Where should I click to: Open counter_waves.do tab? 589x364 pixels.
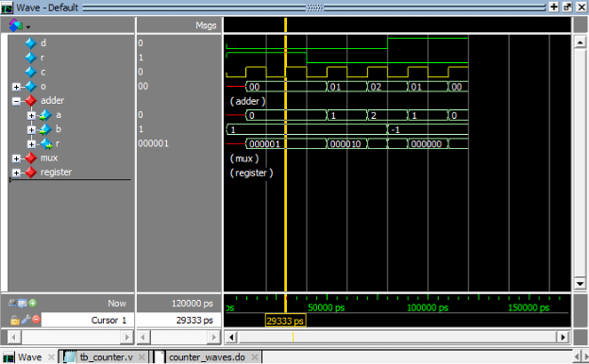click(x=208, y=356)
